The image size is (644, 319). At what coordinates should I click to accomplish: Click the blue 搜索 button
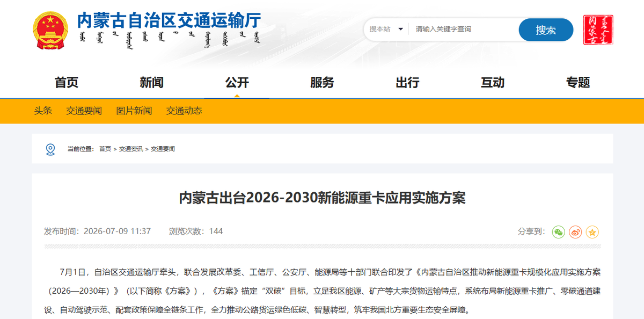point(546,30)
